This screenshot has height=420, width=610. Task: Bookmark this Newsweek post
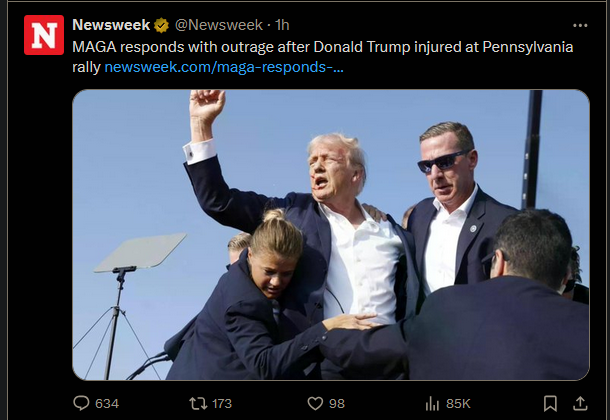pos(550,404)
